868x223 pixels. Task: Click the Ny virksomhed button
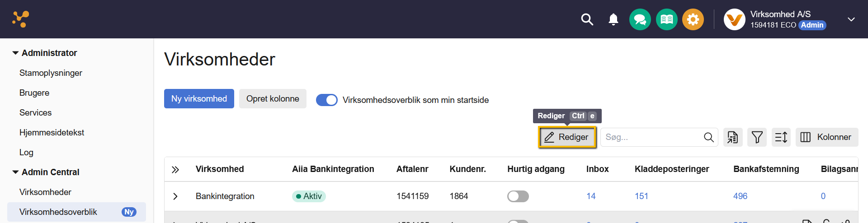pos(199,99)
